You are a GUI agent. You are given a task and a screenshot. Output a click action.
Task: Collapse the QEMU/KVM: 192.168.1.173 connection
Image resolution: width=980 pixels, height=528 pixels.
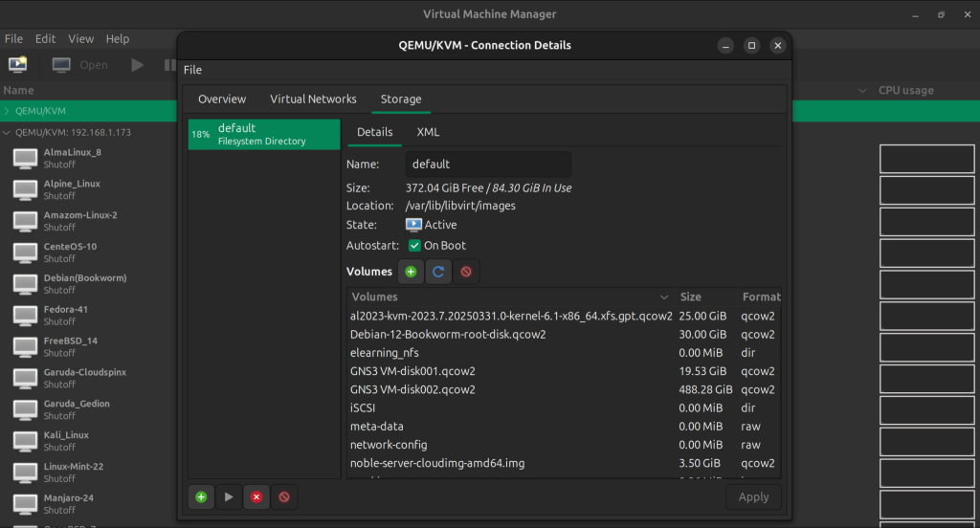click(x=7, y=132)
